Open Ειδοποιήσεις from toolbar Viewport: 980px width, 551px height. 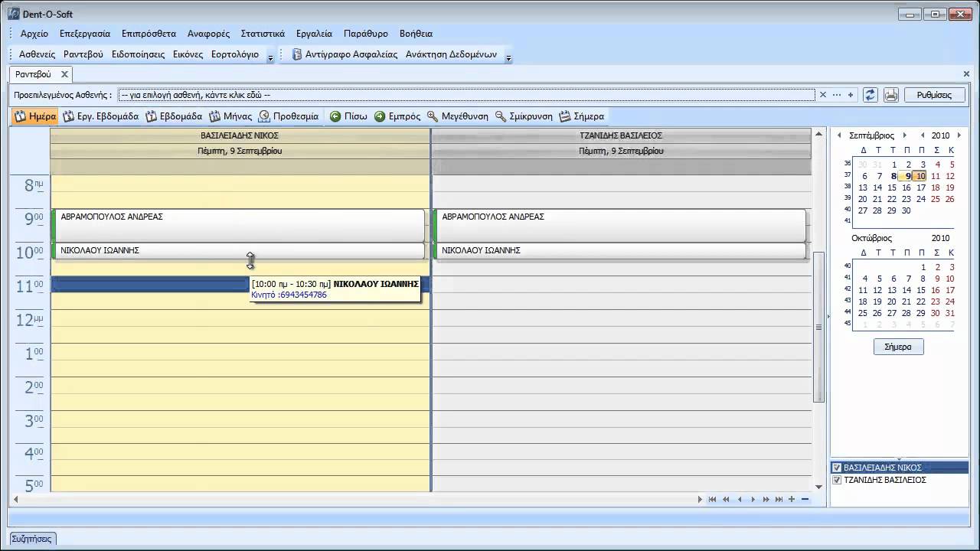point(138,54)
